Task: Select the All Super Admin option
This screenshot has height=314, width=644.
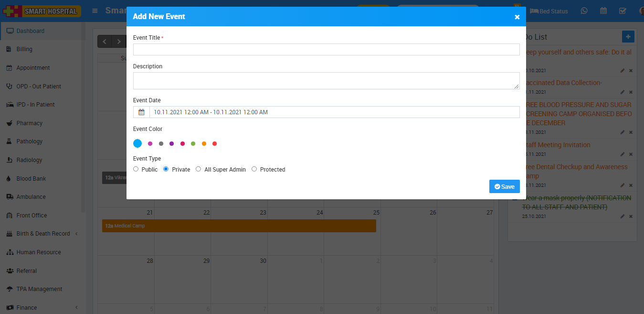Action: (x=199, y=169)
